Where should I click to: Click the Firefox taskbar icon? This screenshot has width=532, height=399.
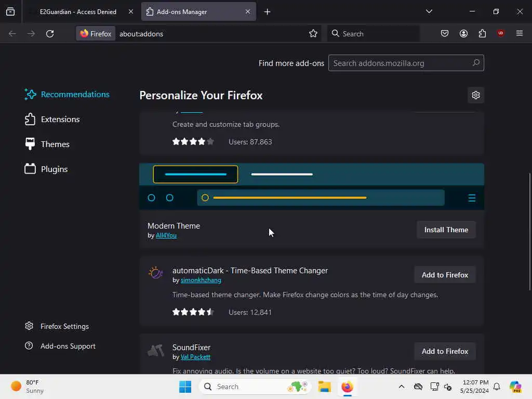pos(347,387)
